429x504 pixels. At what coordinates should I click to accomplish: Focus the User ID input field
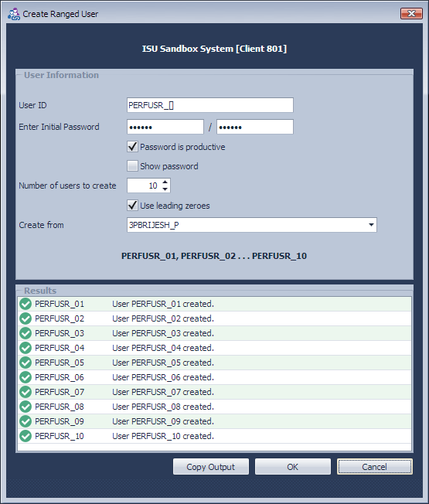[x=210, y=105]
